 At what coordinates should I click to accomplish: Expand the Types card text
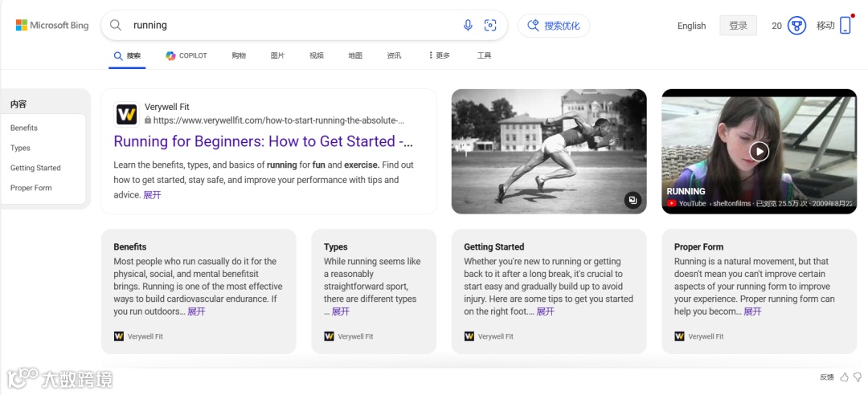click(341, 312)
